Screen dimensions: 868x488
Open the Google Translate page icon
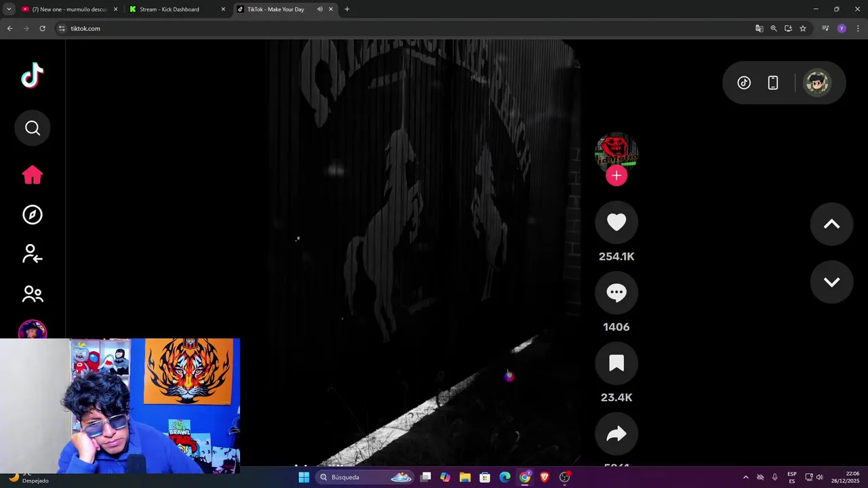click(x=759, y=28)
